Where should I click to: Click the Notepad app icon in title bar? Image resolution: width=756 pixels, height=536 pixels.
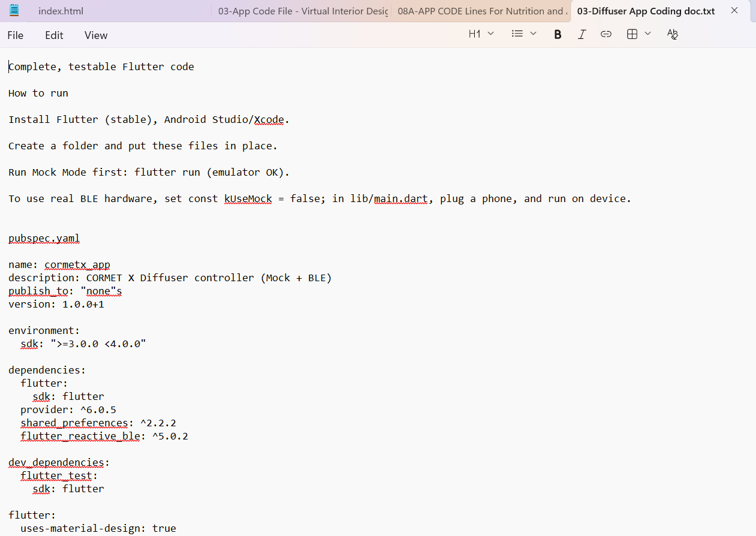pos(14,10)
